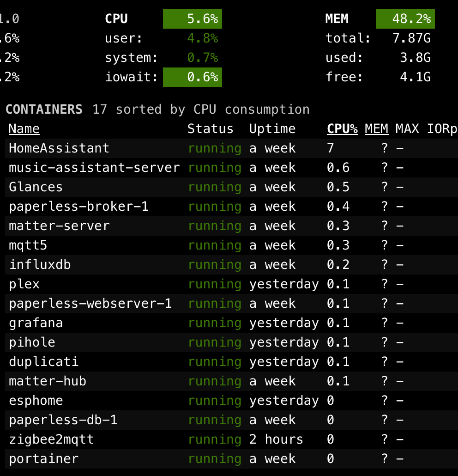This screenshot has height=476, width=458.
Task: Click the MEM column header
Action: pos(376,129)
